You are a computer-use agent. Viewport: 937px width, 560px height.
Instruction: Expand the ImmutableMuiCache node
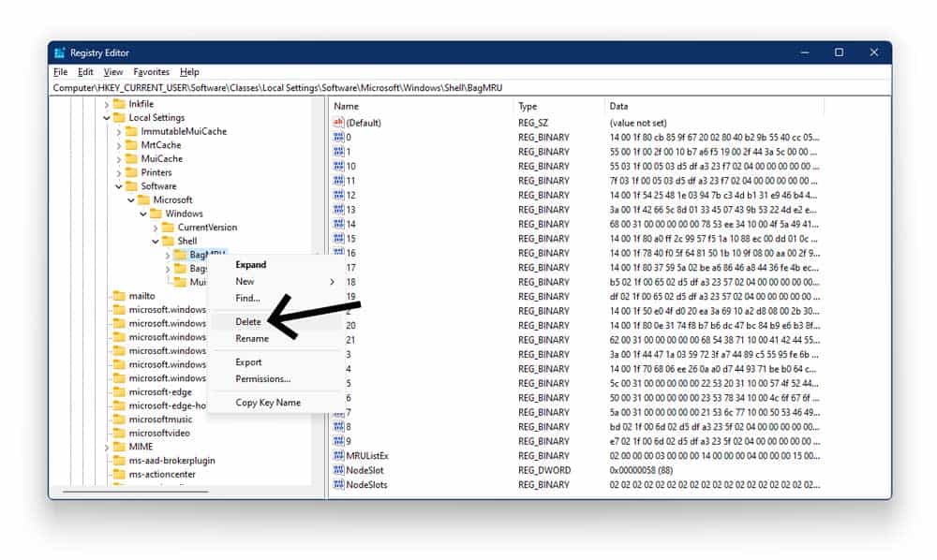pyautogui.click(x=118, y=131)
